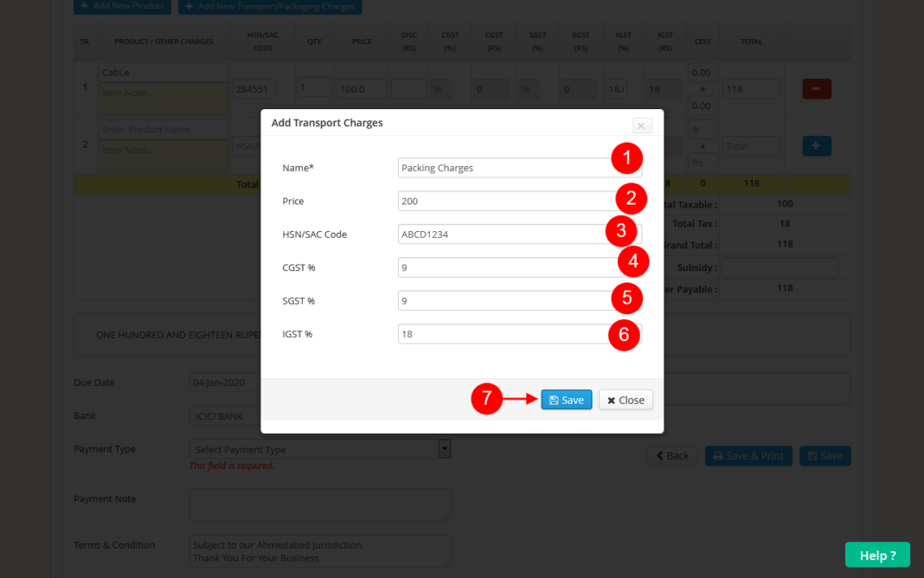Click the blue plus icon to add product row
The width and height of the screenshot is (924, 578).
pos(816,145)
